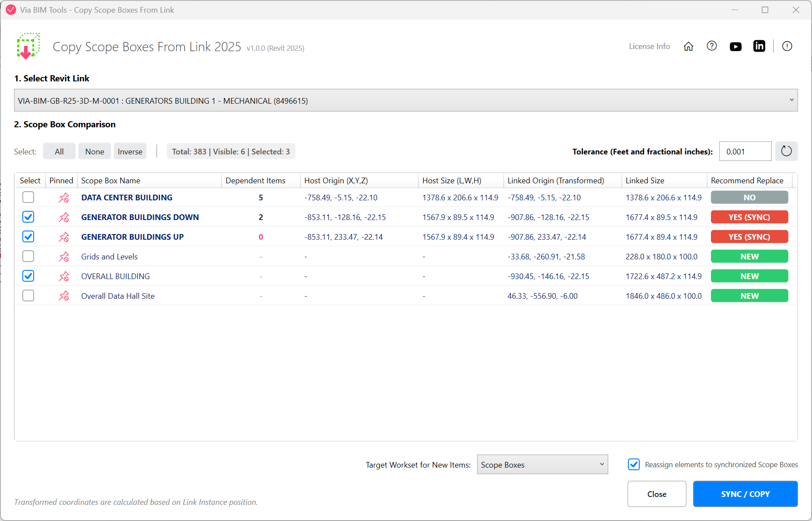Check the Overall Data Hall Site checkbox
Screen dimensions: 812x521
28,296
